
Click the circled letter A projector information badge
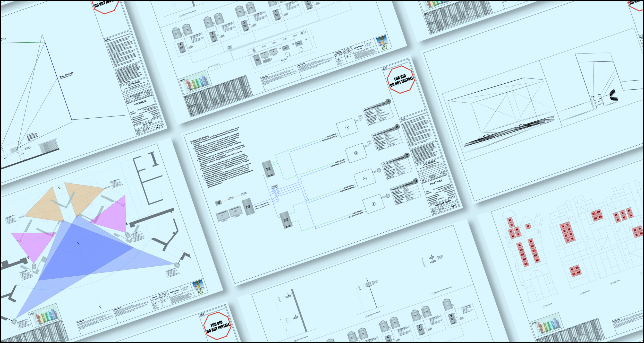coord(388,101)
